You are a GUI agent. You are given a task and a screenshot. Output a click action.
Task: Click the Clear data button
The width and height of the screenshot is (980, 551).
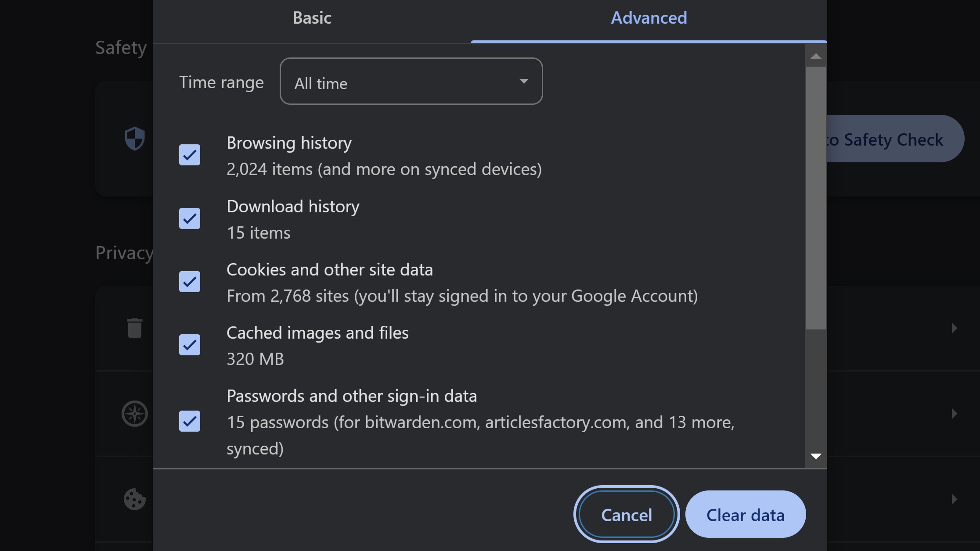click(x=746, y=514)
